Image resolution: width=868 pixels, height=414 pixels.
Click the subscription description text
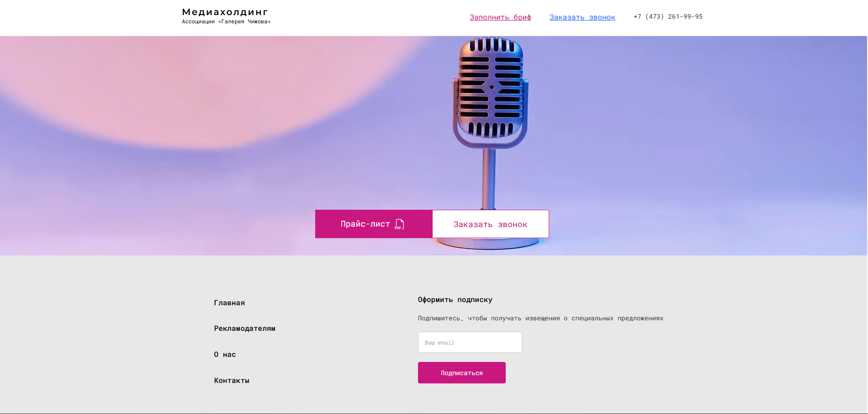[540, 318]
